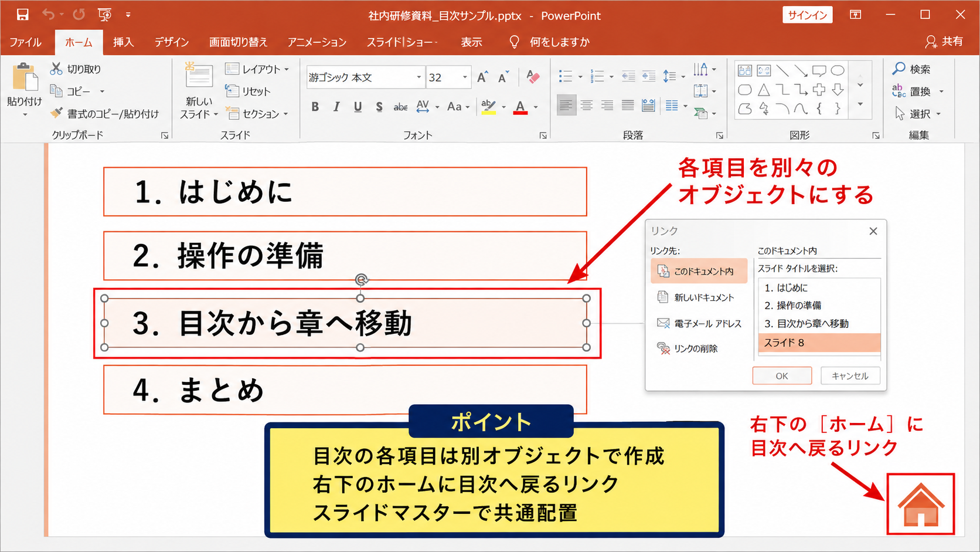Click the 共有 share button
This screenshot has height=552, width=980.
944,42
